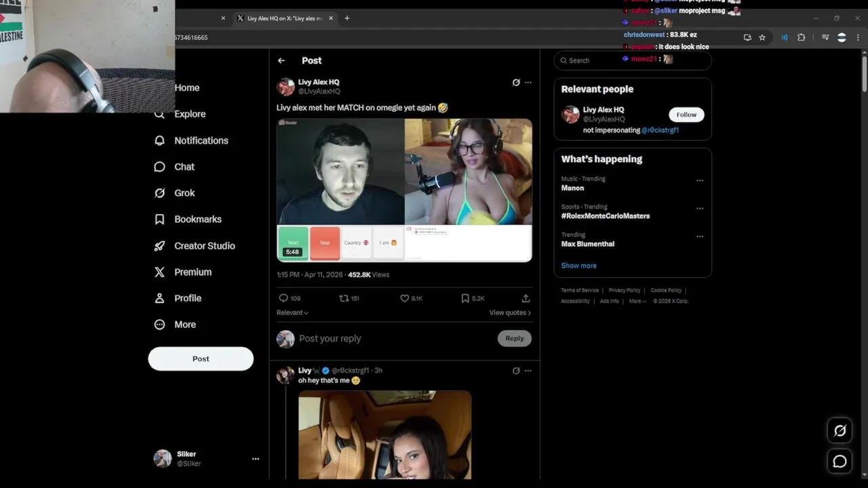Open Sliker account menu dots
Image resolution: width=868 pixels, height=488 pixels.
(x=256, y=459)
